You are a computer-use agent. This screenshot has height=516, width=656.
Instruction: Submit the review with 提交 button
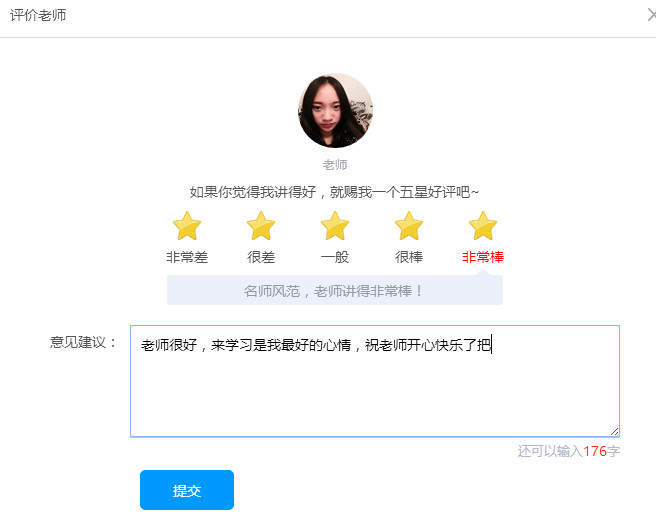pos(187,490)
